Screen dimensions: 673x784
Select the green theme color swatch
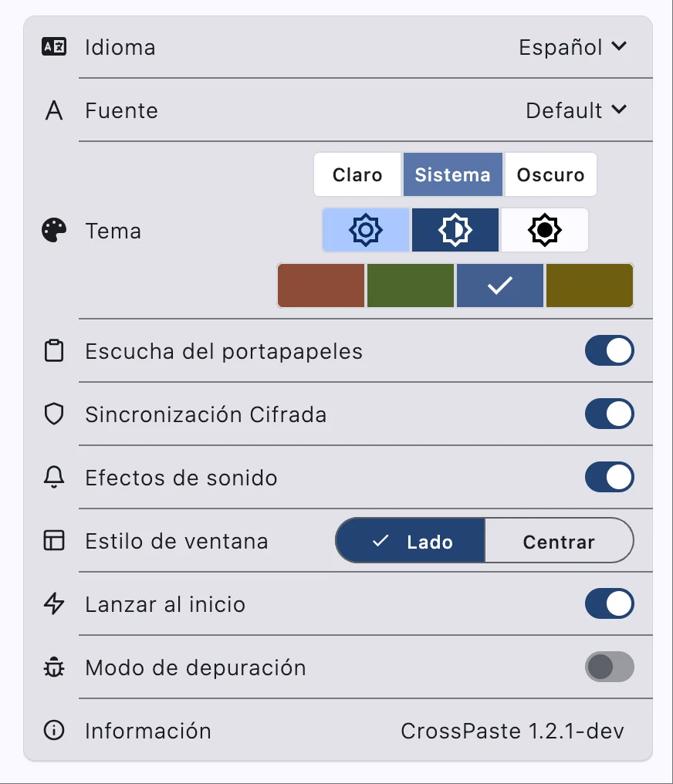pos(410,285)
